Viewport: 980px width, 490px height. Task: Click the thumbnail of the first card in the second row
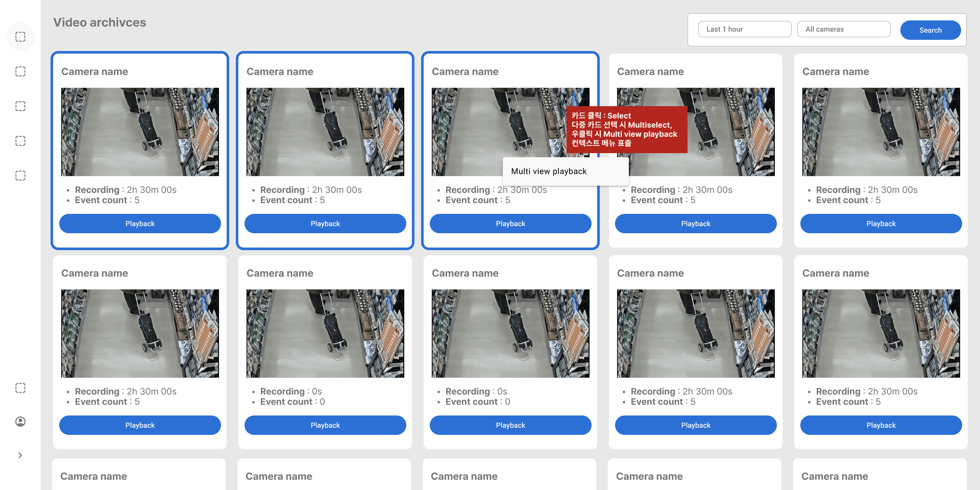click(140, 333)
